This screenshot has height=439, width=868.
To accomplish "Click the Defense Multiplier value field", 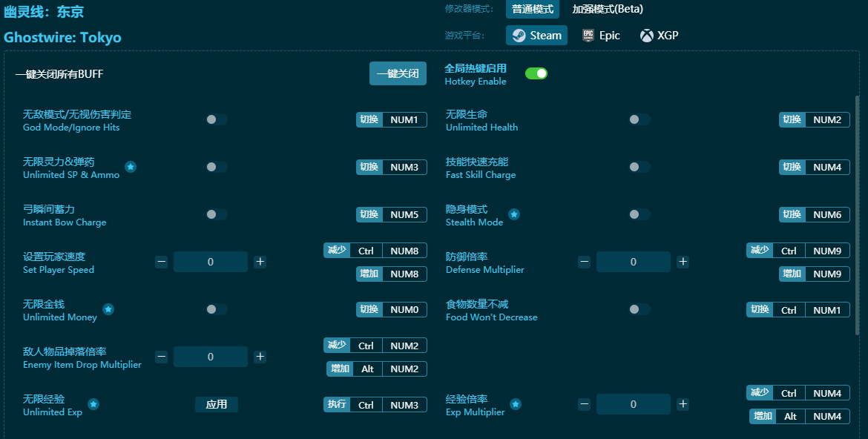I will click(634, 262).
